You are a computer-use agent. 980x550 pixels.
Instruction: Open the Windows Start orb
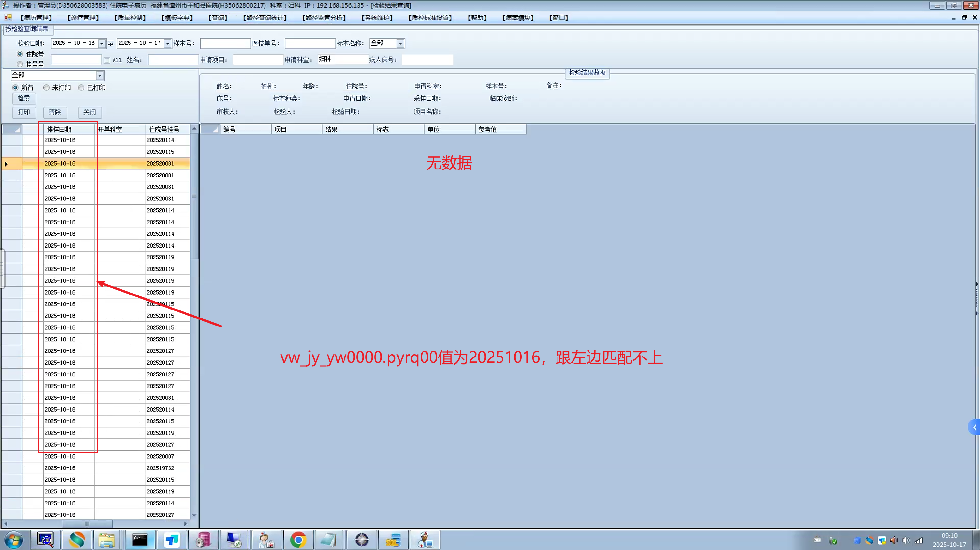click(13, 540)
